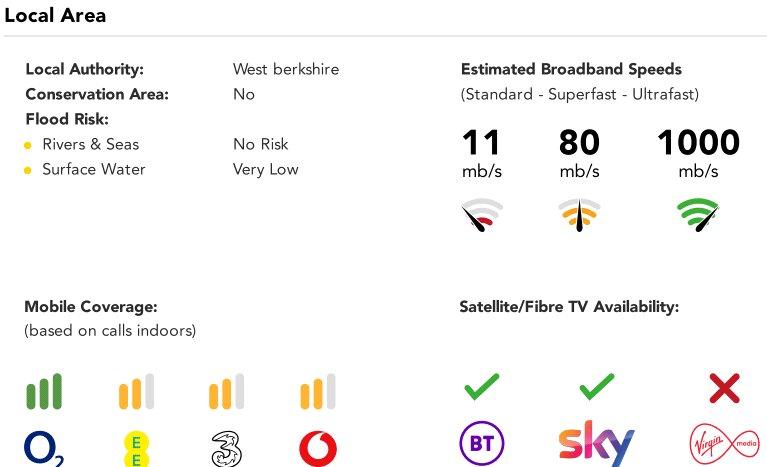Click the Vodafone logo

click(318, 448)
